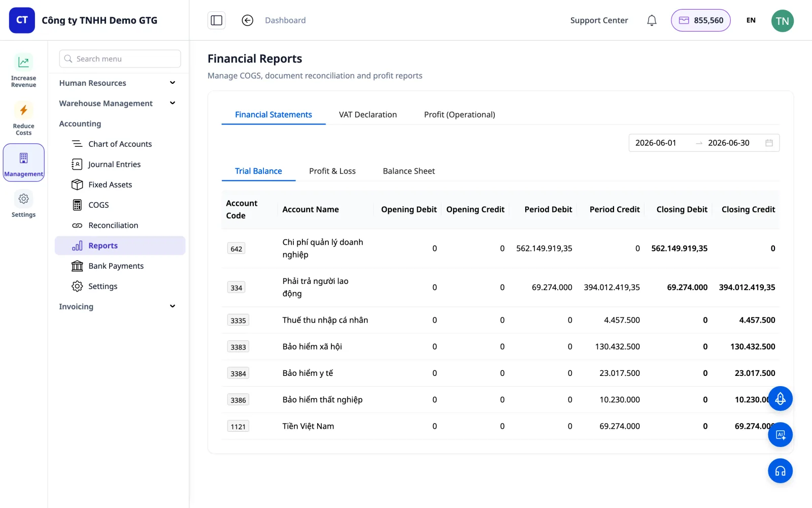Screen dimensions: 812x508
Task: Click the rocket floating button
Action: click(780, 399)
